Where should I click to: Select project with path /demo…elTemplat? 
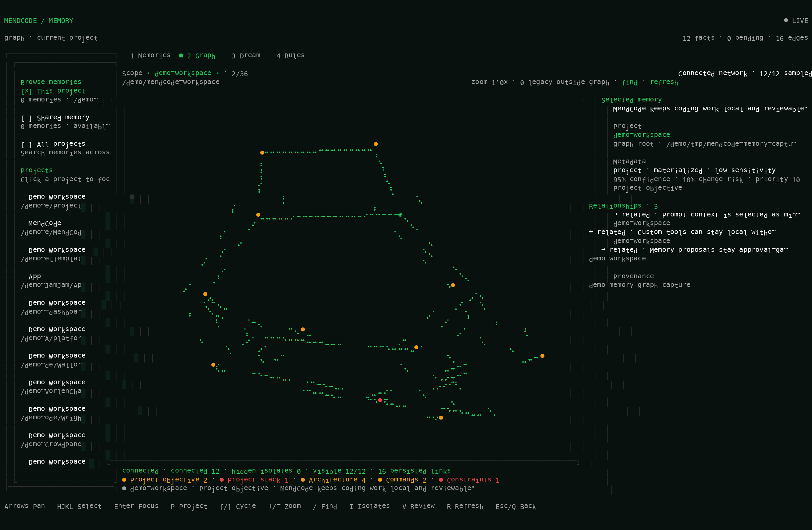(51, 259)
